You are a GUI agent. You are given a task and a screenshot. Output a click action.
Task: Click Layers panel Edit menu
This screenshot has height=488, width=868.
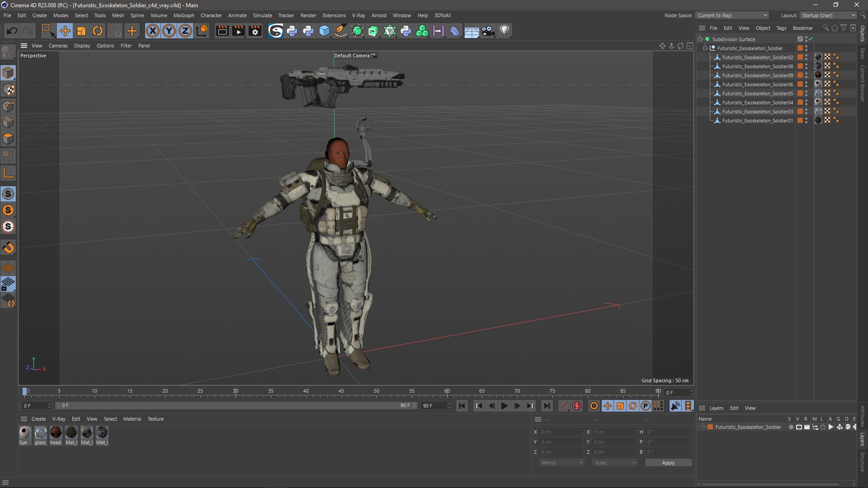(734, 408)
